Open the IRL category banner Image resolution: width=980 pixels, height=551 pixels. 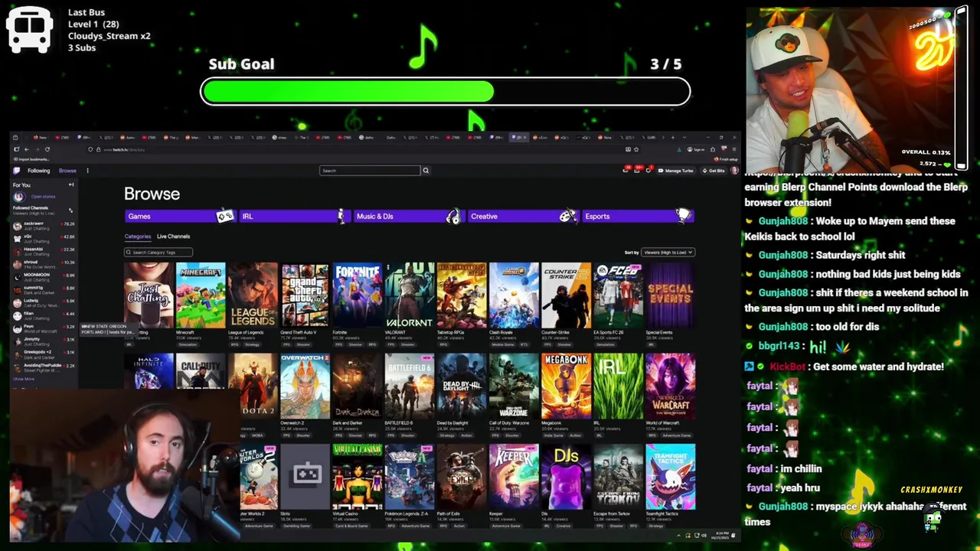294,216
